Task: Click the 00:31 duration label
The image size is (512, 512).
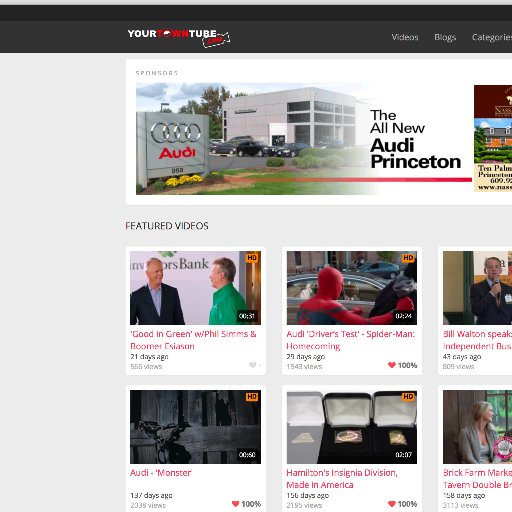Action: click(x=247, y=316)
